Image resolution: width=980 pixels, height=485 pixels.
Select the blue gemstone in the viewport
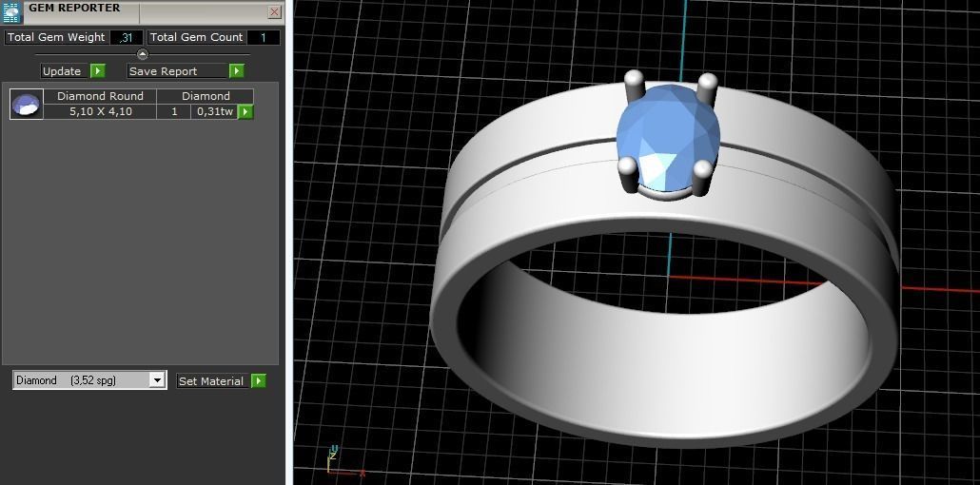668,136
